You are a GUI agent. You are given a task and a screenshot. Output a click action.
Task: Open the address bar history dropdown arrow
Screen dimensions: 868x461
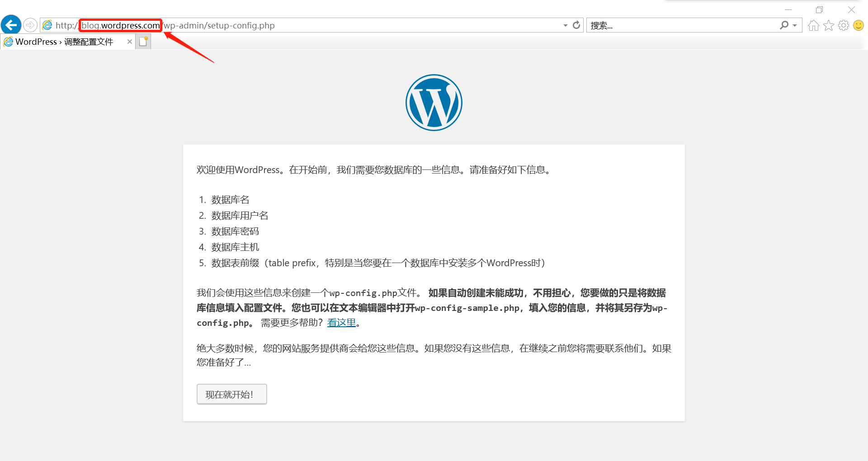[x=566, y=25]
